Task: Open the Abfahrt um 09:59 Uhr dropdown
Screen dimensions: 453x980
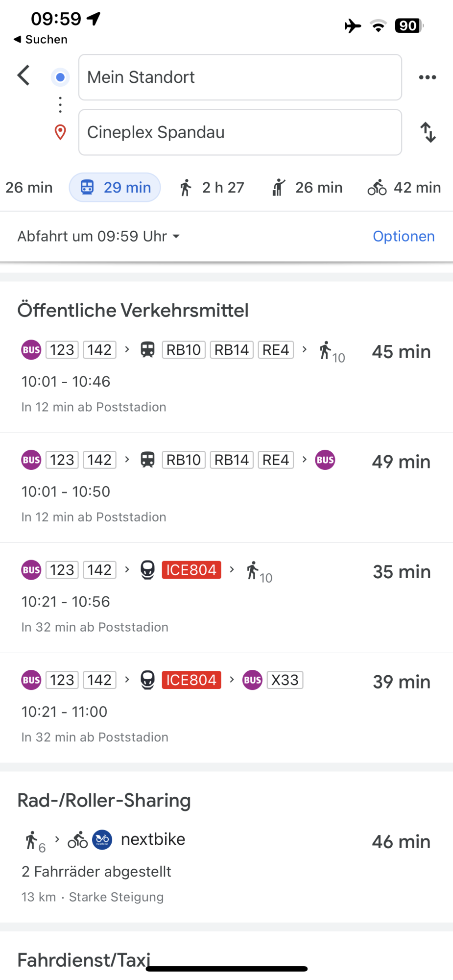Action: [x=99, y=236]
